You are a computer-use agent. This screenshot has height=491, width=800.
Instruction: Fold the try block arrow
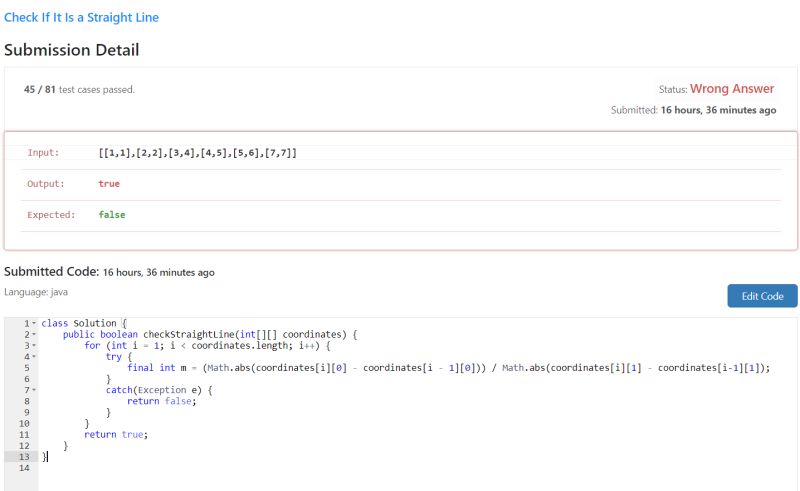[x=34, y=357]
